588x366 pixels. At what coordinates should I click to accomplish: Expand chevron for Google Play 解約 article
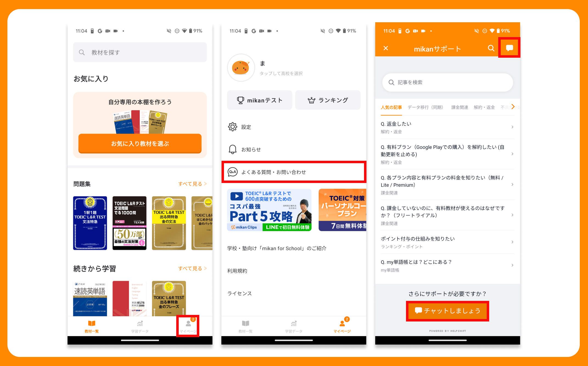(512, 154)
